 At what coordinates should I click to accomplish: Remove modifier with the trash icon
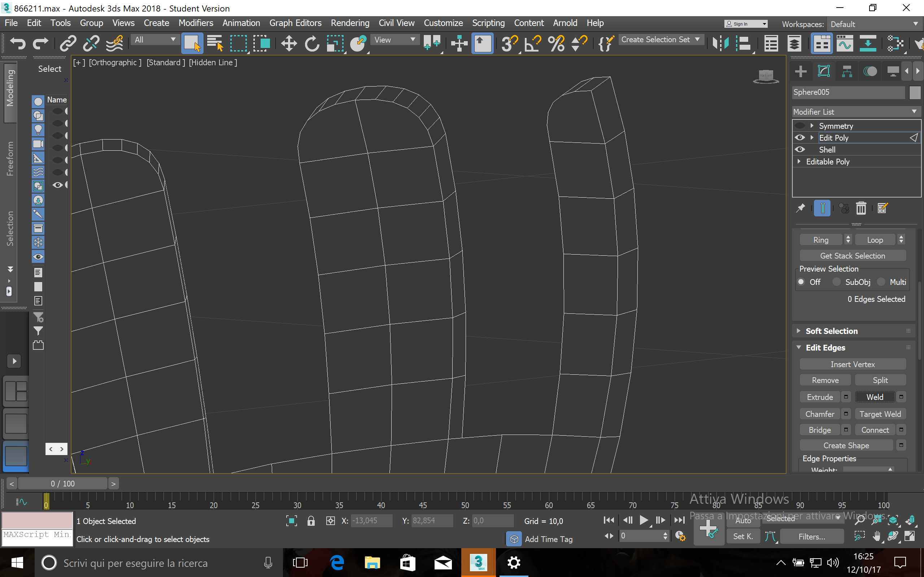pos(861,208)
